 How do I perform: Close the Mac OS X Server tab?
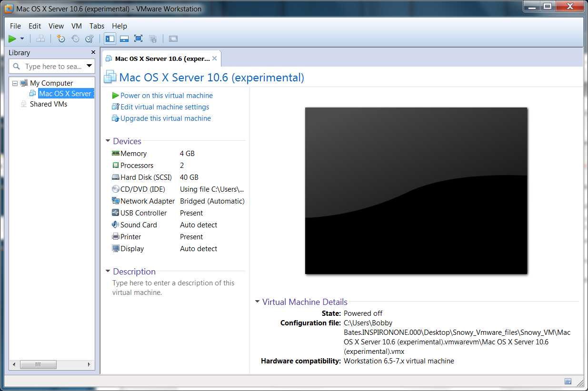click(x=215, y=59)
